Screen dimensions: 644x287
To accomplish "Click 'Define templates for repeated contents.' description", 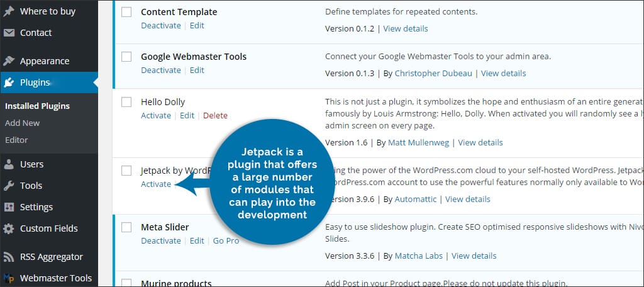I will 401,11.
